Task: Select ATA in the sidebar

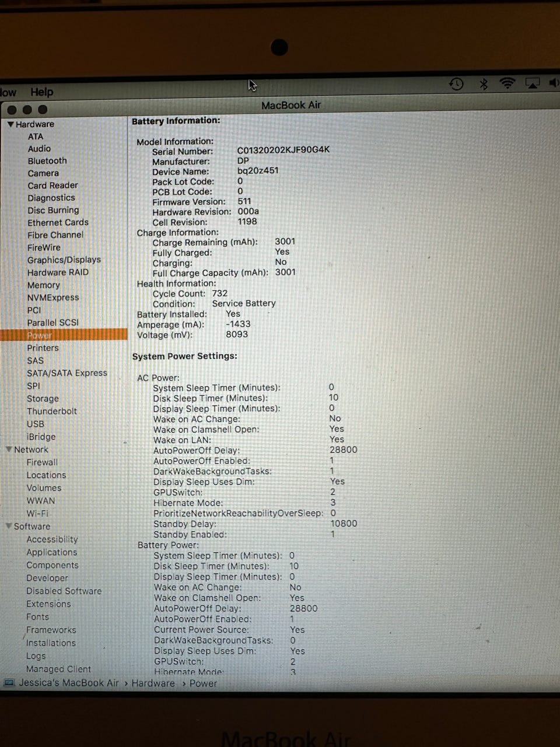Action: click(36, 137)
